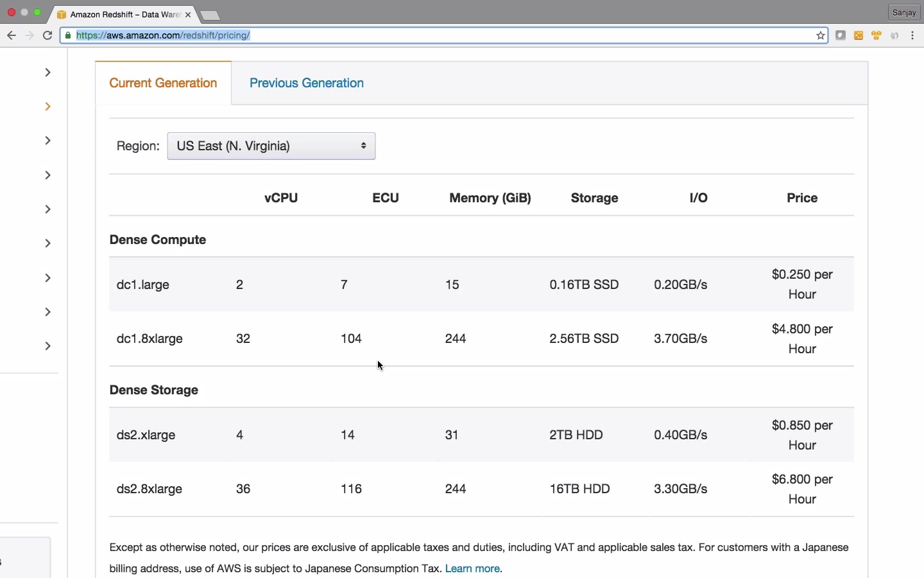Image resolution: width=924 pixels, height=578 pixels.
Task: Click the browser back arrow
Action: click(12, 36)
